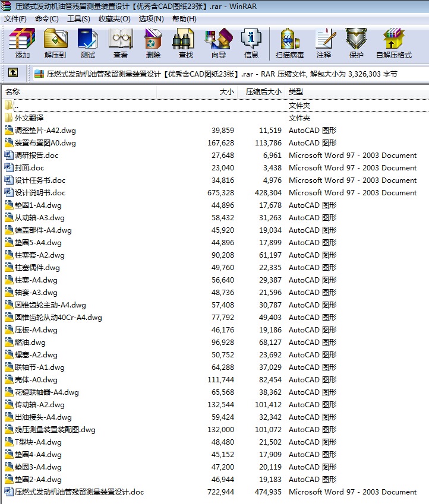Go up one folder level button
429x504 pixels.
point(13,74)
